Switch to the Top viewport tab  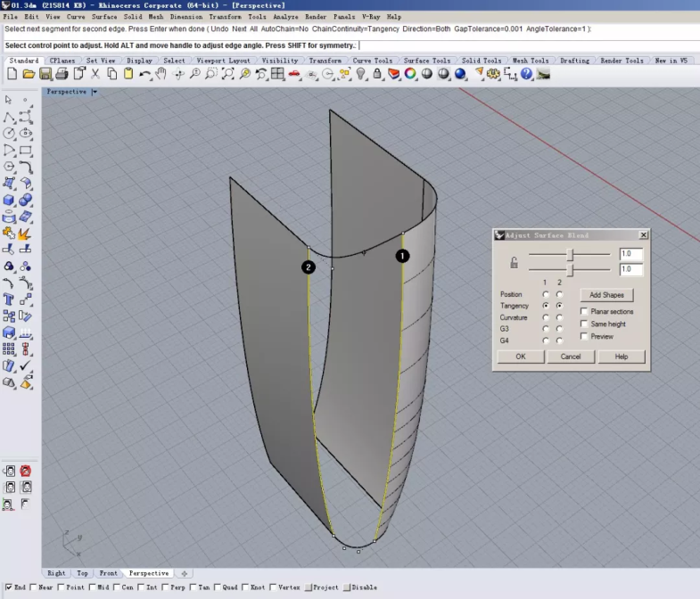click(x=82, y=573)
